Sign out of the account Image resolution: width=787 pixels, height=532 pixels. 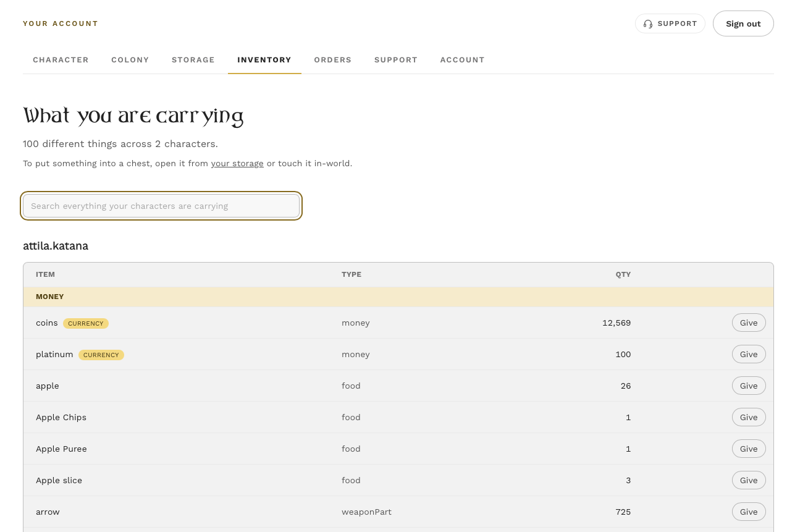(743, 23)
